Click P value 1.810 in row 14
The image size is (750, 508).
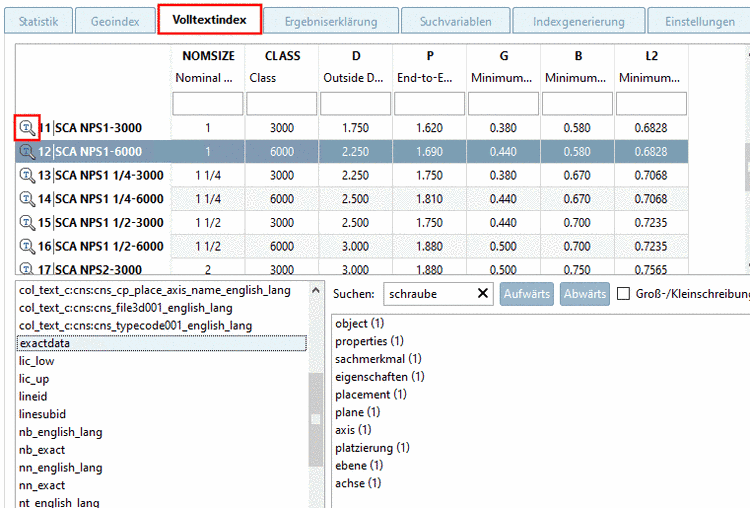click(x=430, y=199)
